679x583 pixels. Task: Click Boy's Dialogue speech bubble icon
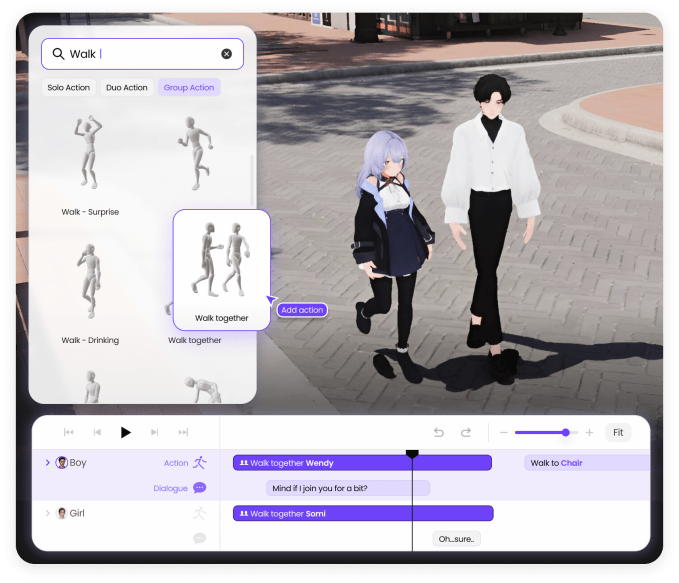[x=200, y=488]
